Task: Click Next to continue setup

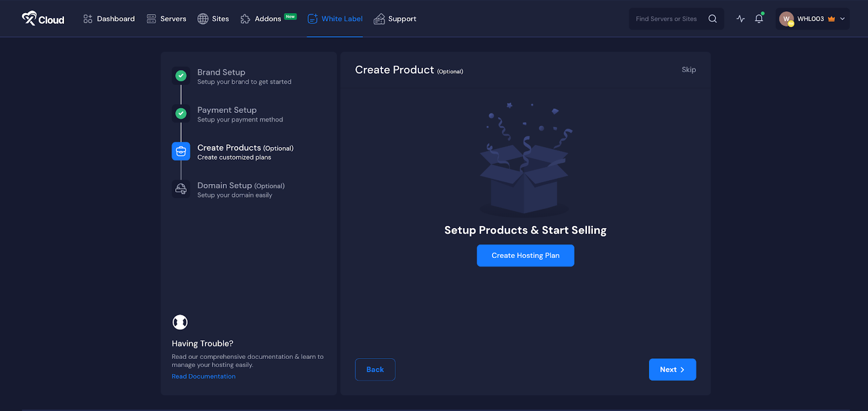Action: pos(672,370)
